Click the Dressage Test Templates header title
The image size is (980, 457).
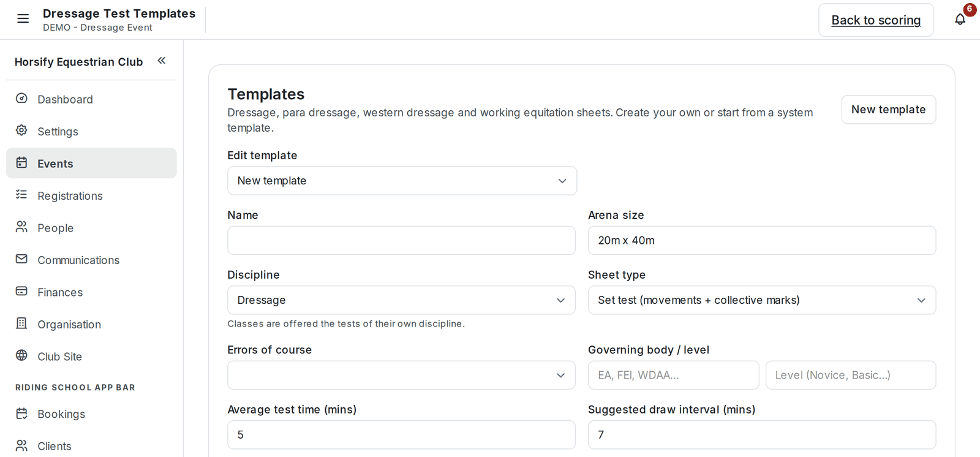click(119, 13)
